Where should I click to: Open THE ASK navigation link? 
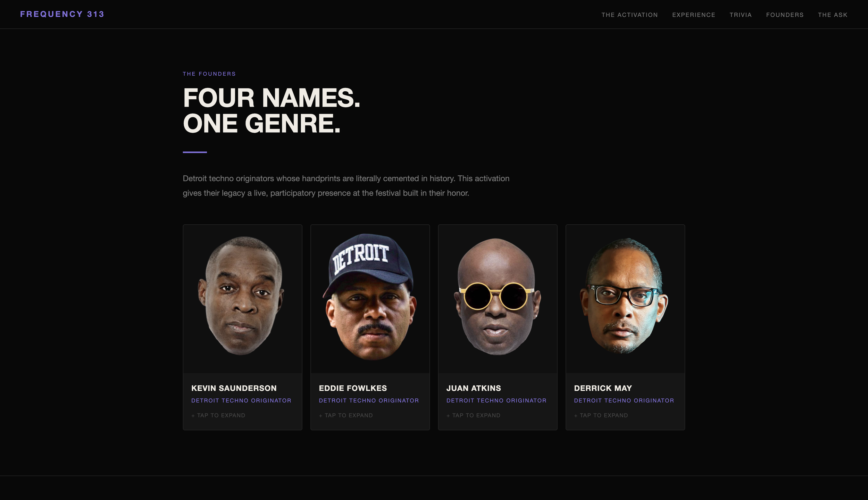[x=833, y=15]
